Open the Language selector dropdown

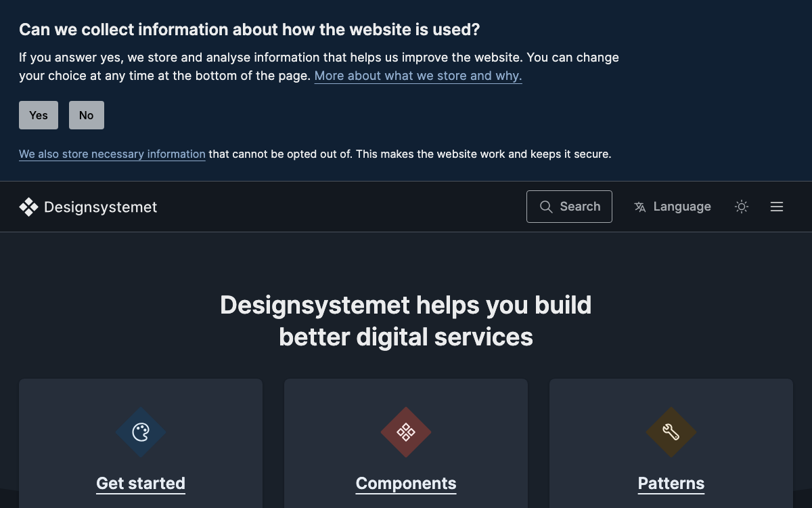(x=672, y=207)
